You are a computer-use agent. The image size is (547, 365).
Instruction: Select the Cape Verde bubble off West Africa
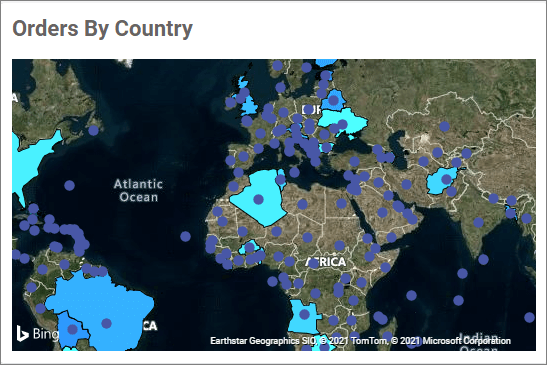(185, 237)
